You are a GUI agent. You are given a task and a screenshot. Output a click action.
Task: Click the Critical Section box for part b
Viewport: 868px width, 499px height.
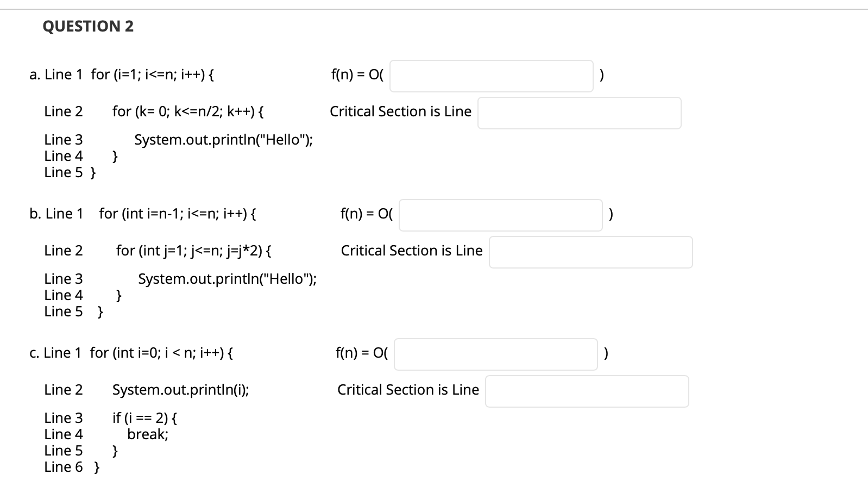pos(590,252)
